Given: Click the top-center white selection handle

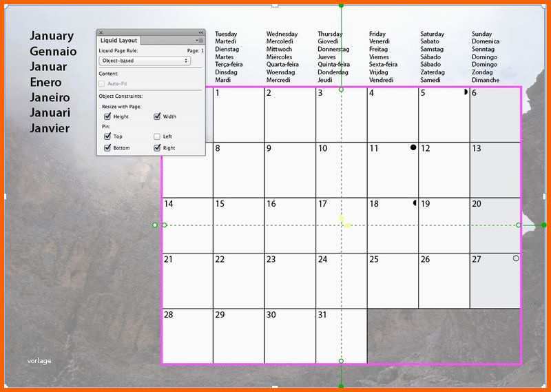Looking at the screenshot, I should 275,6.
